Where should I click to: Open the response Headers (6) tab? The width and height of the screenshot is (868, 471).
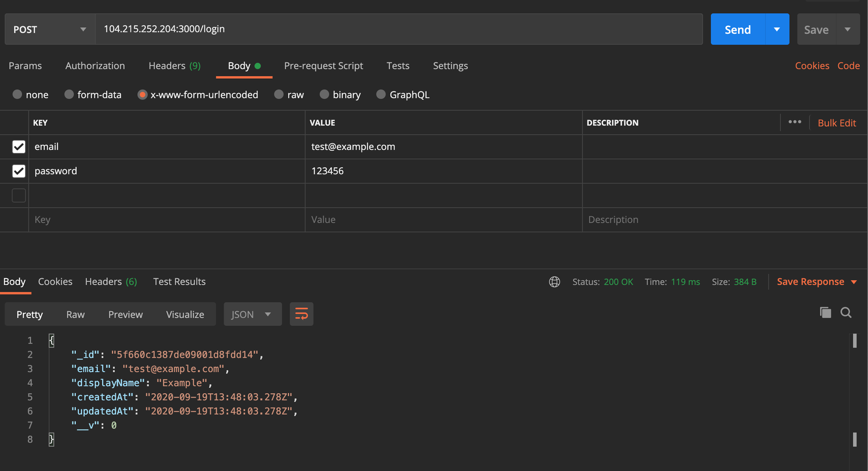(x=110, y=282)
